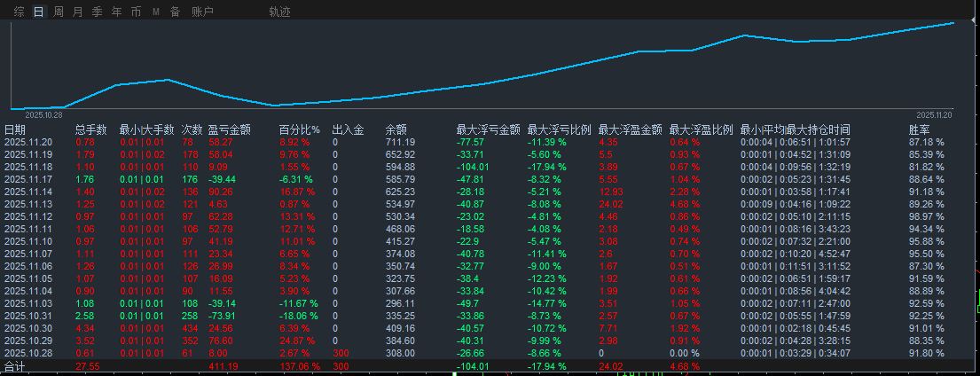The image size is (980, 376).
Task: Click the total percentage 137.06 %
Action: [x=300, y=366]
